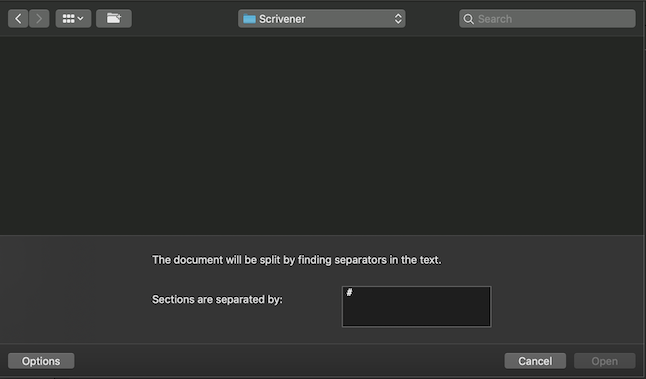This screenshot has height=379, width=646.
Task: Cancel the import dialog
Action: tap(535, 361)
